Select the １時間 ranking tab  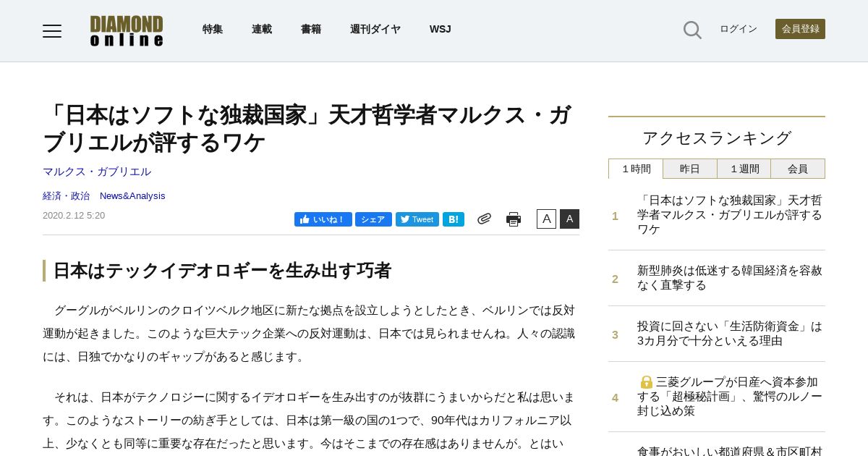pyautogui.click(x=636, y=169)
